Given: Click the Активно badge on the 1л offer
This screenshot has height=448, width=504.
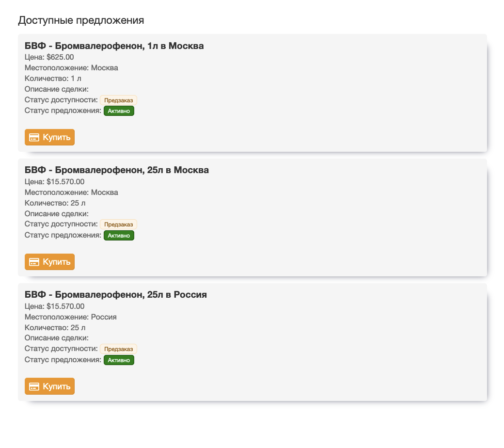Looking at the screenshot, I should tap(119, 111).
